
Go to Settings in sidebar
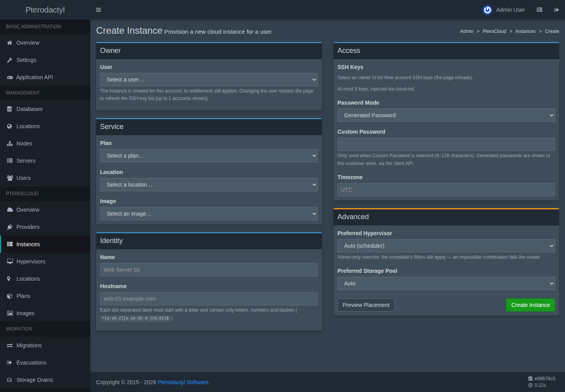[x=45, y=60]
